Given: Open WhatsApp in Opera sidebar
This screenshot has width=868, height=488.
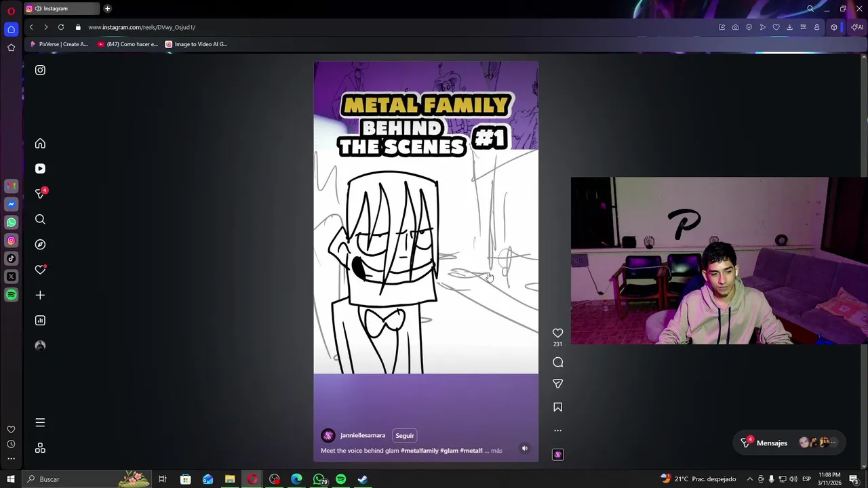Looking at the screenshot, I should click(x=11, y=222).
